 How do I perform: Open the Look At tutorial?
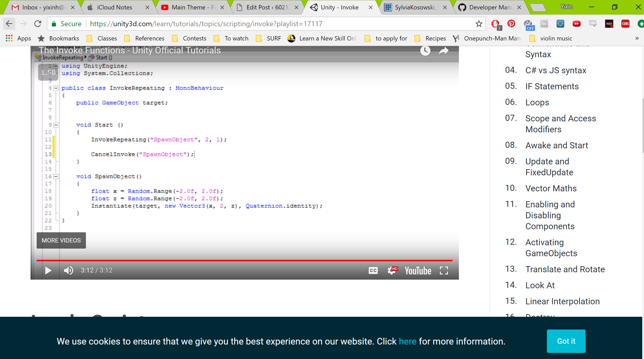click(540, 285)
